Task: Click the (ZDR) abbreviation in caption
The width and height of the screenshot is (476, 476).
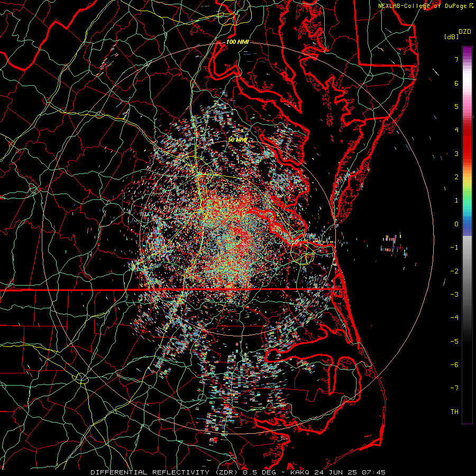Action: (226, 472)
